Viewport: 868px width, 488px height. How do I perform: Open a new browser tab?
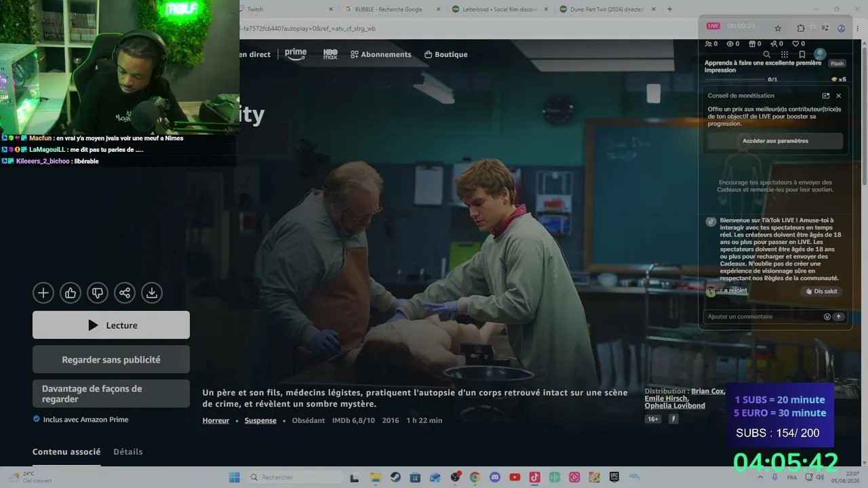pos(670,9)
